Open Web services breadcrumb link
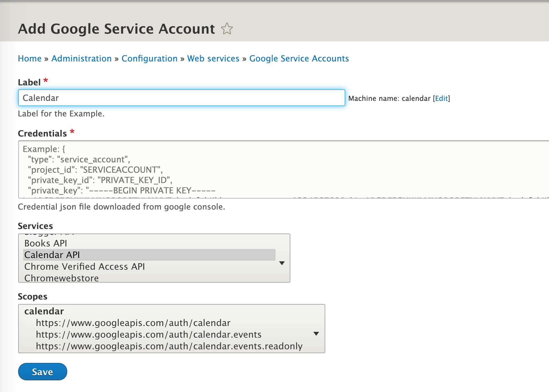 [x=213, y=59]
